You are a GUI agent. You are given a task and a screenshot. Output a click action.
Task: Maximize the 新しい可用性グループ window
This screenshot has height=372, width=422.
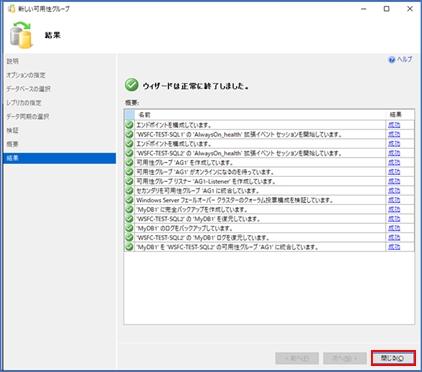coord(387,9)
